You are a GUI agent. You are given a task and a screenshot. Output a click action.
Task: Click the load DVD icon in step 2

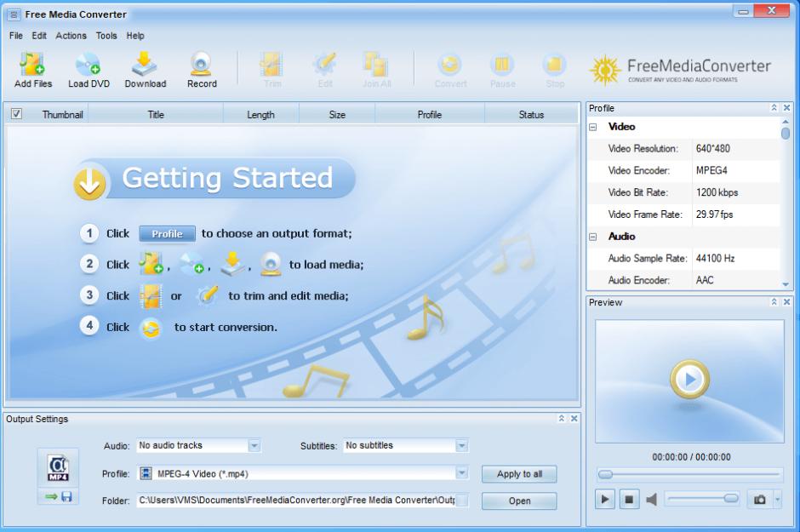coord(191,264)
